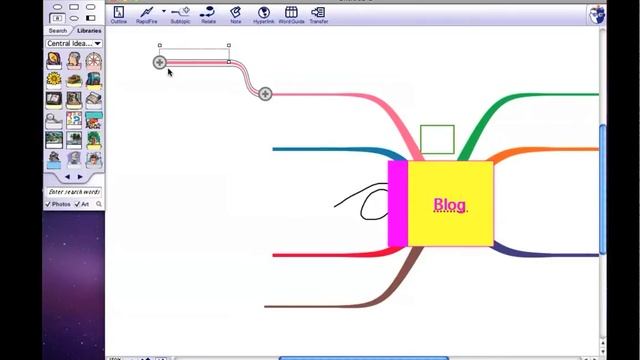The height and width of the screenshot is (360, 640).
Task: Activate the RapidFire tool
Action: (x=147, y=15)
